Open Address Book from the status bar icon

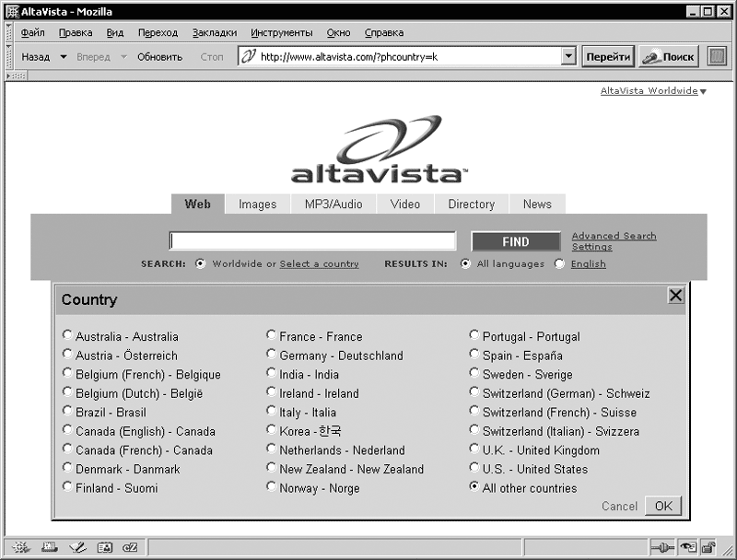[105, 547]
